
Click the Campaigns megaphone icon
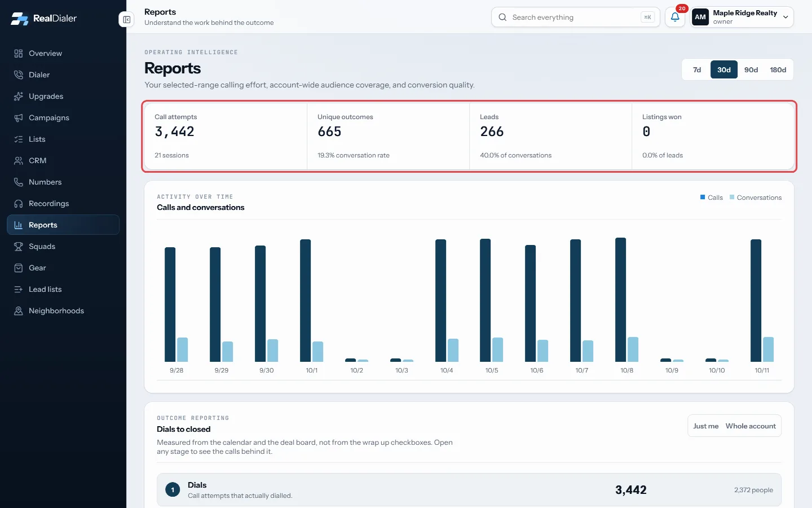19,118
